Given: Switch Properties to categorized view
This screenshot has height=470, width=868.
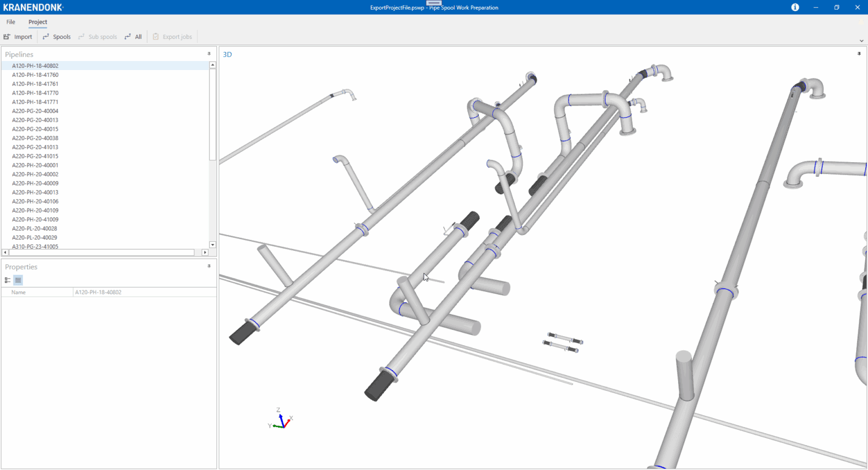Looking at the screenshot, I should coord(7,280).
